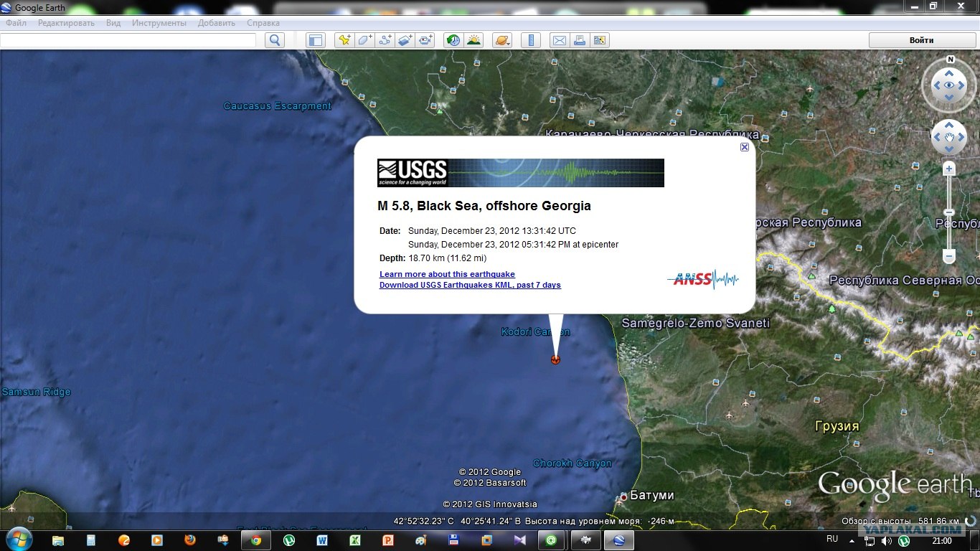Zoom in with plus button
This screenshot has height=551, width=980.
click(x=949, y=169)
